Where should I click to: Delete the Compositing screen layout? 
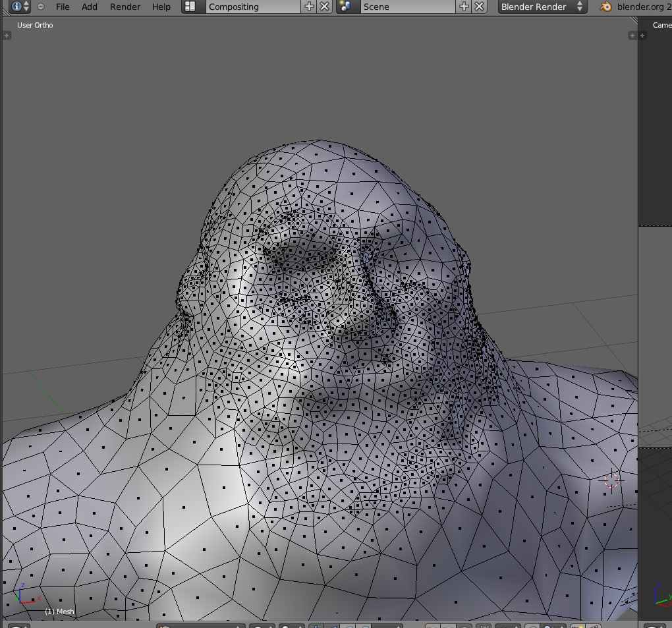click(325, 7)
